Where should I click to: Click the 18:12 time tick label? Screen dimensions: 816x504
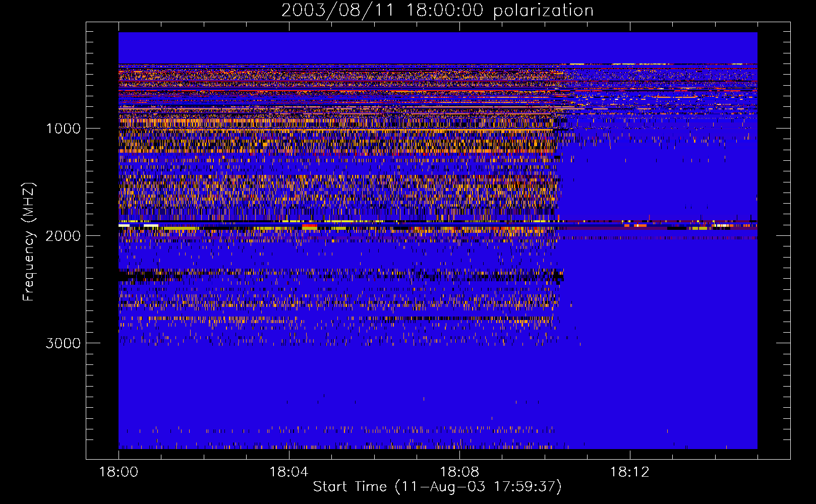(x=630, y=472)
